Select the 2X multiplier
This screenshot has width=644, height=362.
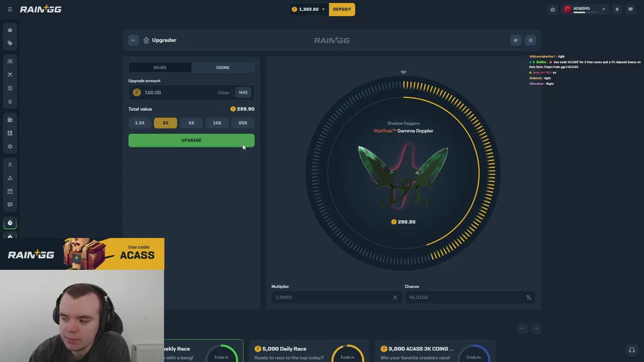[x=166, y=123]
